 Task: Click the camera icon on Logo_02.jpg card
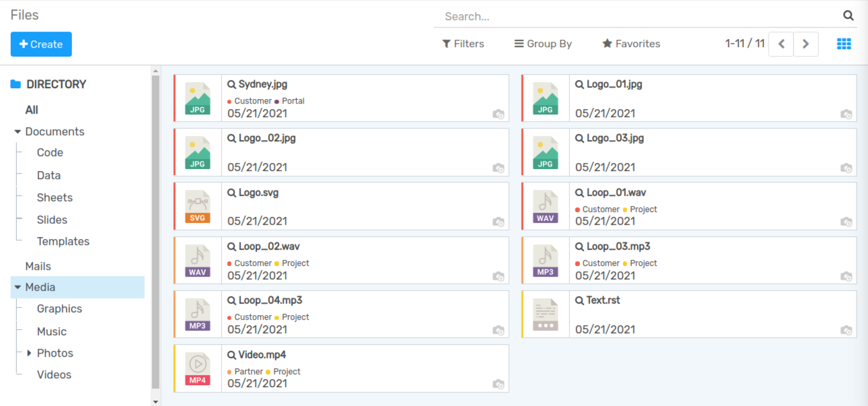point(499,168)
